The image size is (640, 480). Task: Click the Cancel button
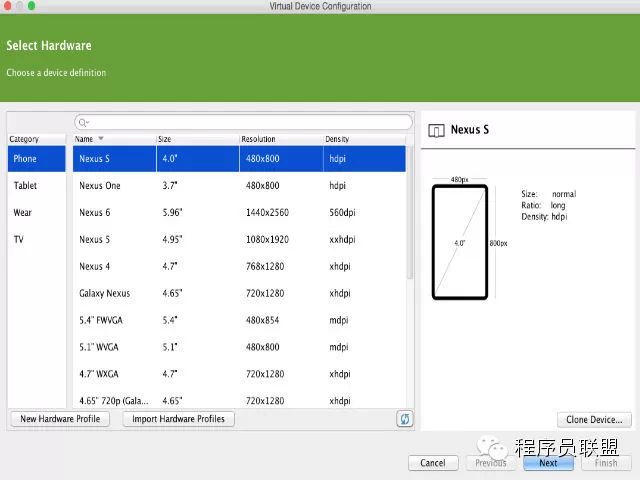433,463
